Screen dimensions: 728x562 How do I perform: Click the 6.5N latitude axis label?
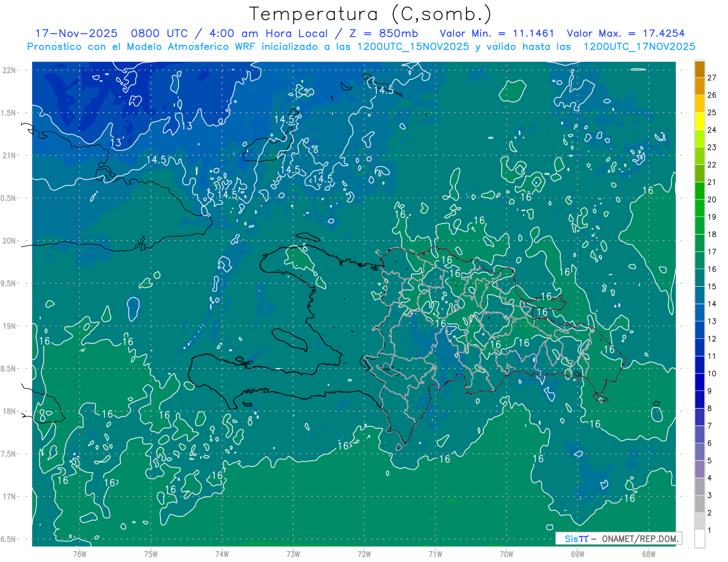pos(9,540)
